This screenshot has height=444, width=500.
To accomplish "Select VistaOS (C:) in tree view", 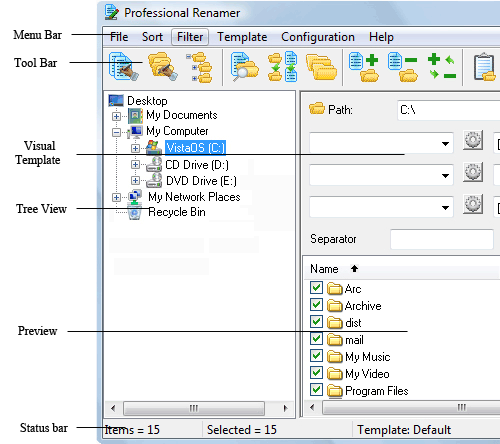I will pyautogui.click(x=195, y=148).
